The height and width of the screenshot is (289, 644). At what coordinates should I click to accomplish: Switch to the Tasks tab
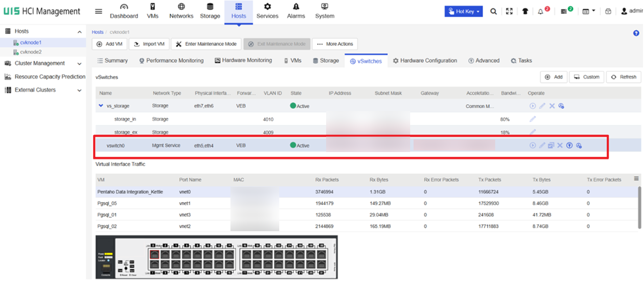521,61
